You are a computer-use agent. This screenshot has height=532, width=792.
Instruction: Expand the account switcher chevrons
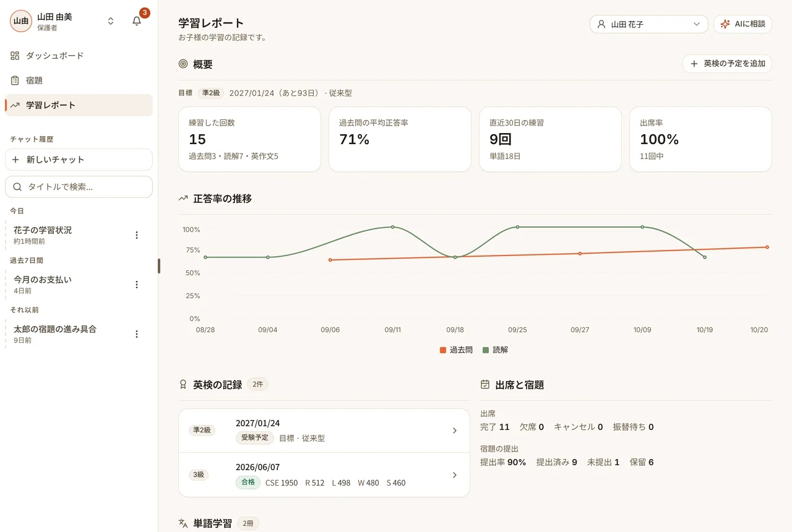click(111, 21)
